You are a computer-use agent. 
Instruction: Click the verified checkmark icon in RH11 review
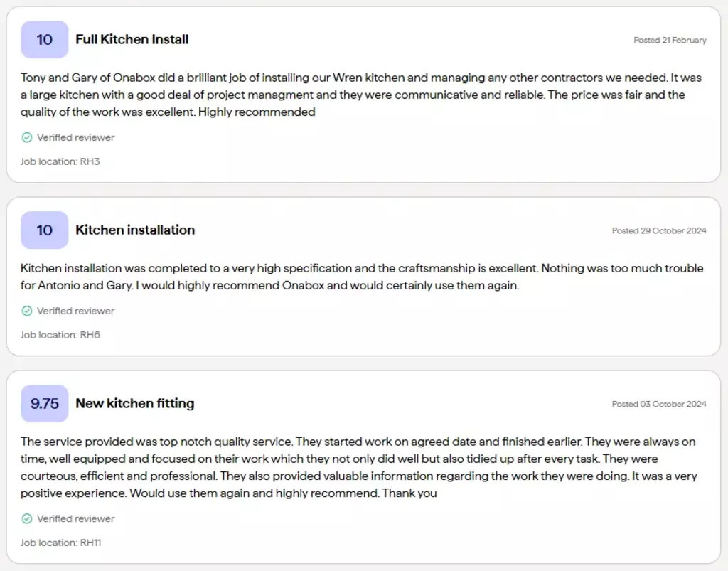(x=27, y=518)
